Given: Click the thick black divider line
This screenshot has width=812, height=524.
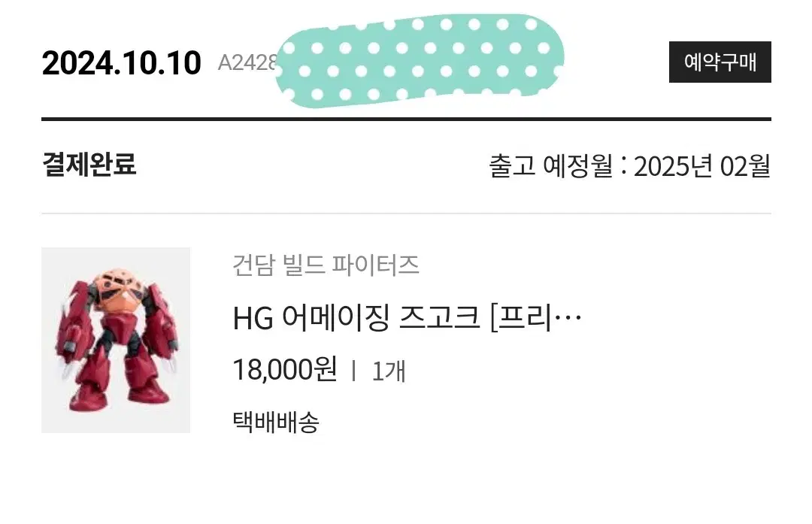Looking at the screenshot, I should tap(406, 119).
